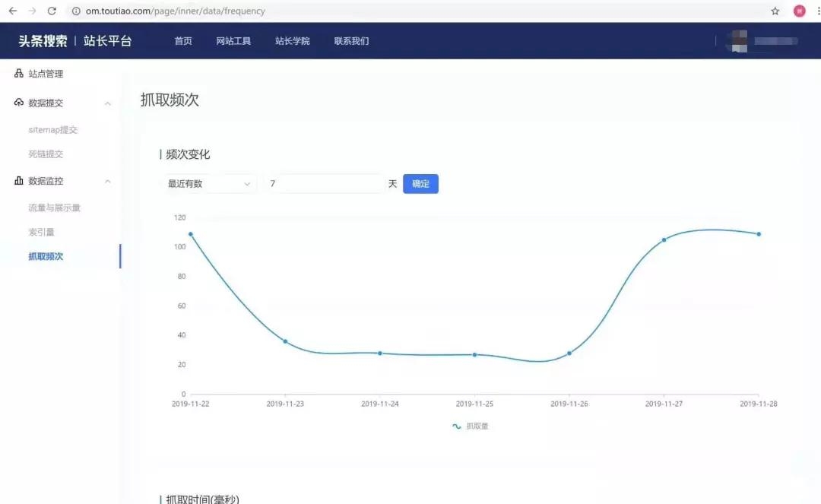Toggle the 抓取量 legend below the chart

pos(471,426)
